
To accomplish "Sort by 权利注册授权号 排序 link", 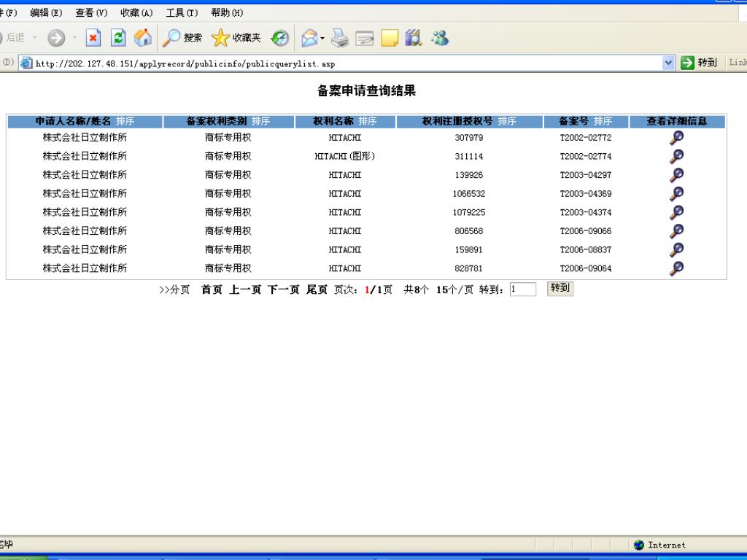I will [507, 122].
